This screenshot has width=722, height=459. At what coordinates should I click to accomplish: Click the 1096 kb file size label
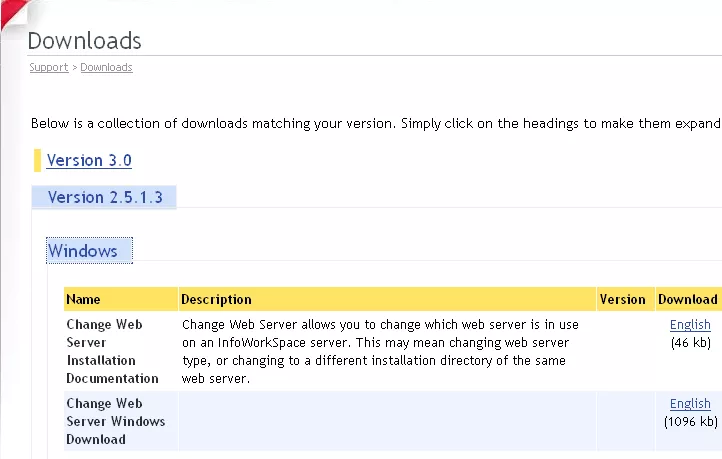click(x=691, y=421)
